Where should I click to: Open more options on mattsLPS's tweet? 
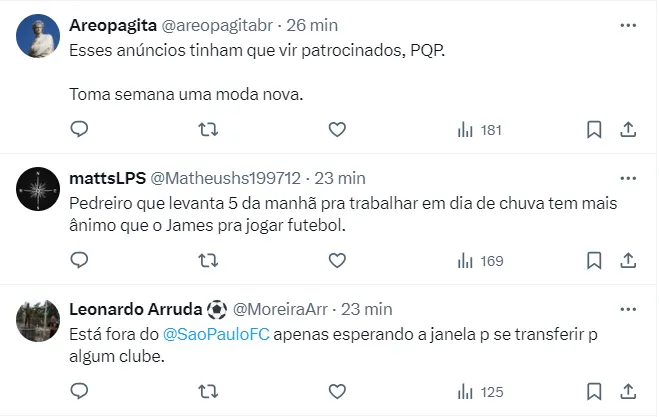click(x=627, y=178)
